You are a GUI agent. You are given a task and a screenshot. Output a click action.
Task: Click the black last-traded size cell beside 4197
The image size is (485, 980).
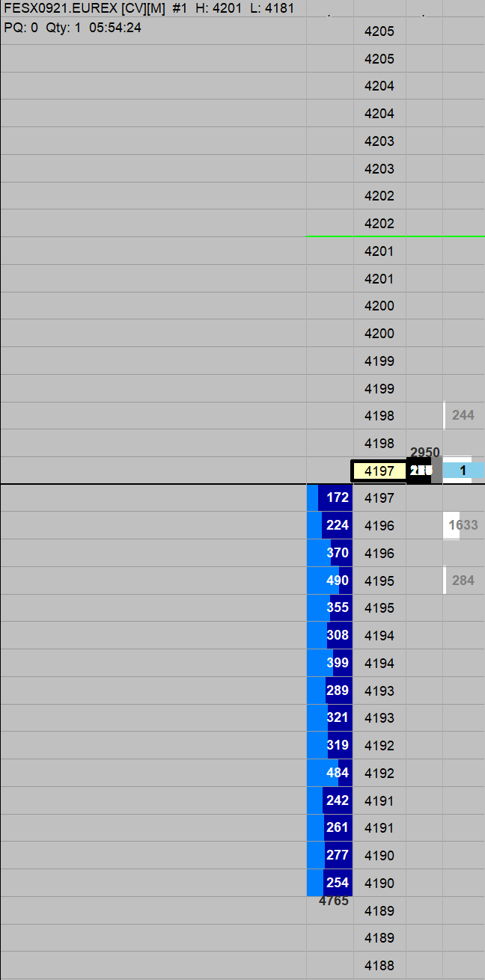(x=419, y=471)
